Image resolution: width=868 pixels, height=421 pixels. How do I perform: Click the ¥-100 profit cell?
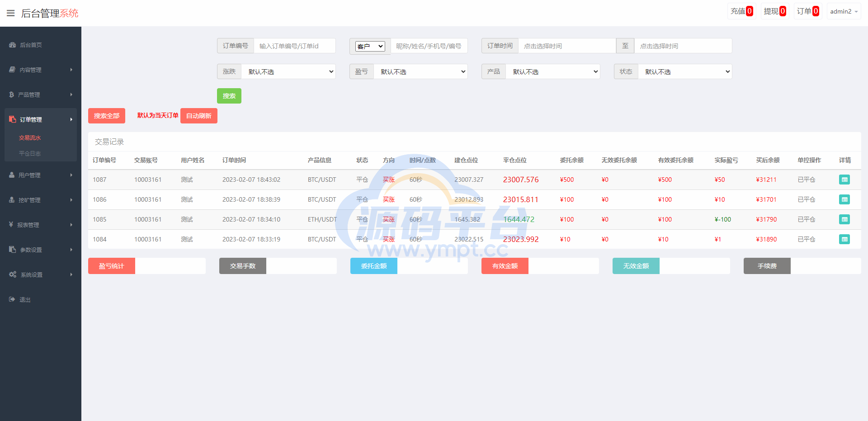pos(722,219)
